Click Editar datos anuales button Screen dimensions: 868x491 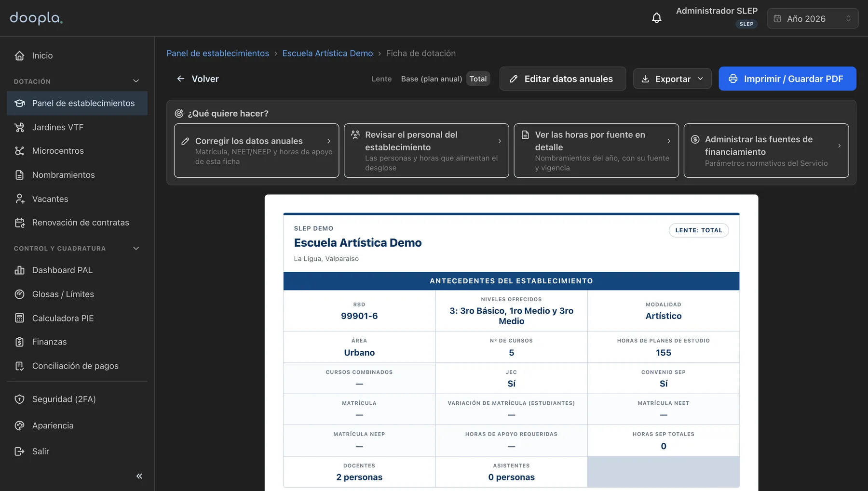coord(562,79)
